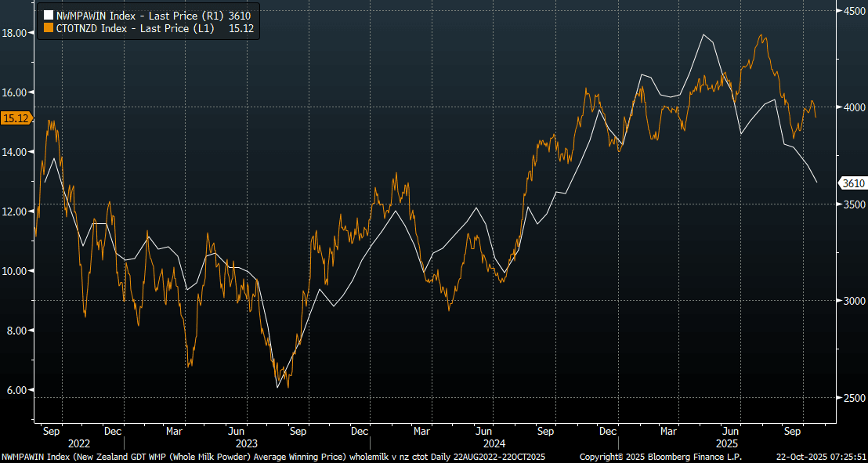Click the 3000 label on right axis

click(853, 301)
